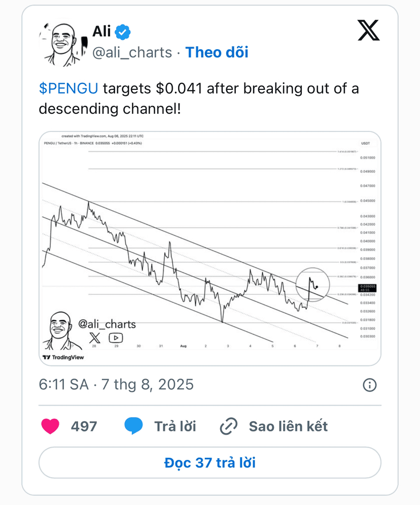
Task: Open the tweet info icon
Action: pyautogui.click(x=369, y=385)
